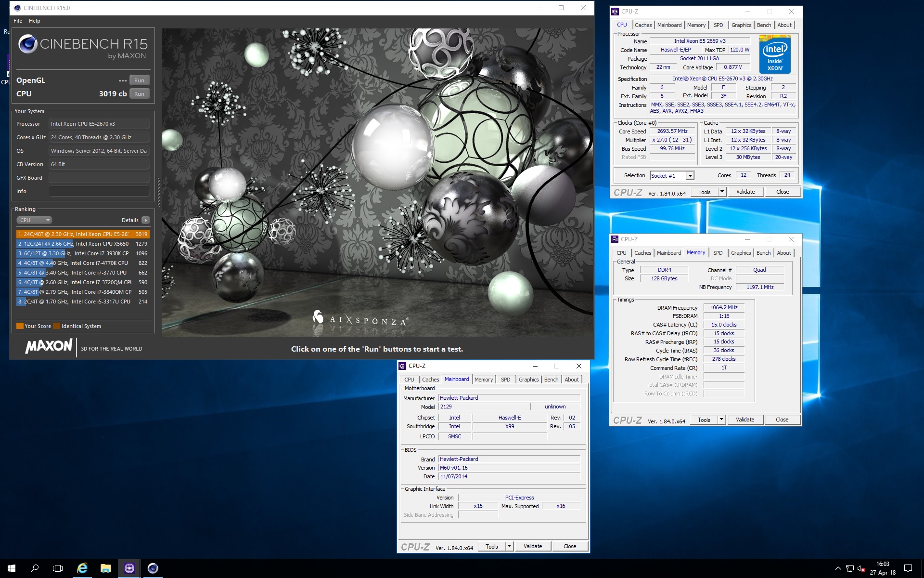924x578 pixels.
Task: Click Validate in top CPU-Z window
Action: [745, 192]
